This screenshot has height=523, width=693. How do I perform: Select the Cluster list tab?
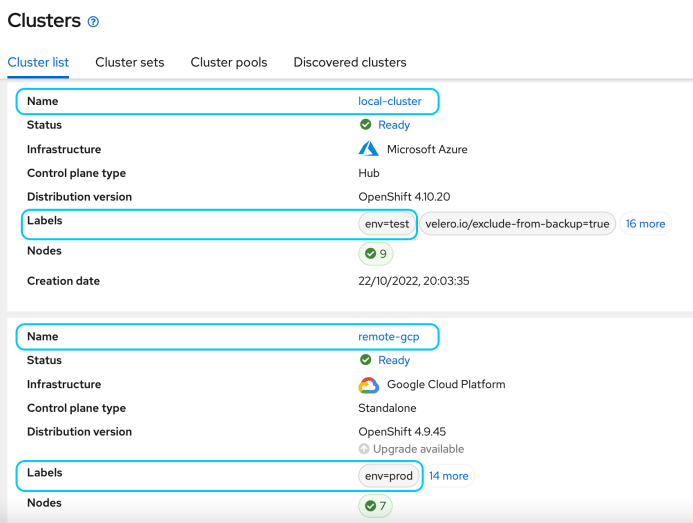[38, 62]
